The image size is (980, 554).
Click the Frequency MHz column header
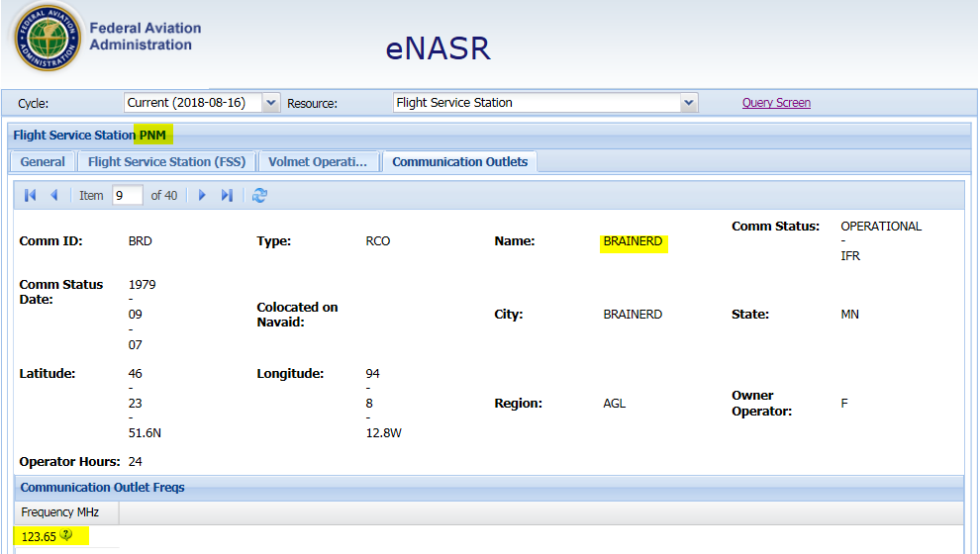click(x=66, y=512)
